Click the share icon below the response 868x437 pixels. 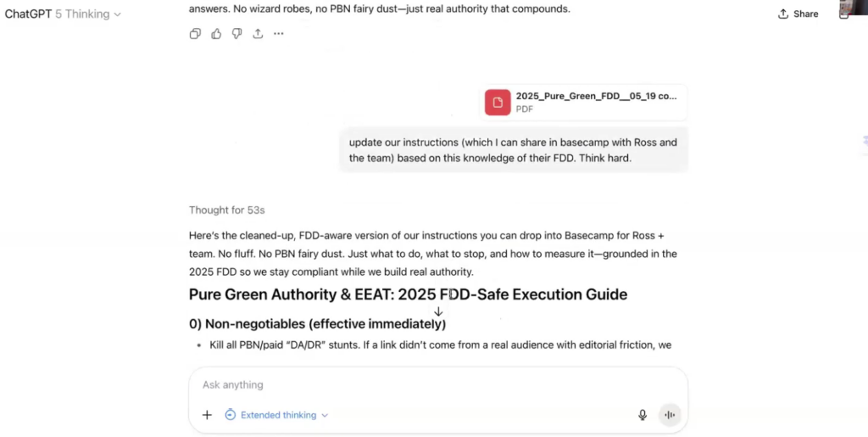258,34
